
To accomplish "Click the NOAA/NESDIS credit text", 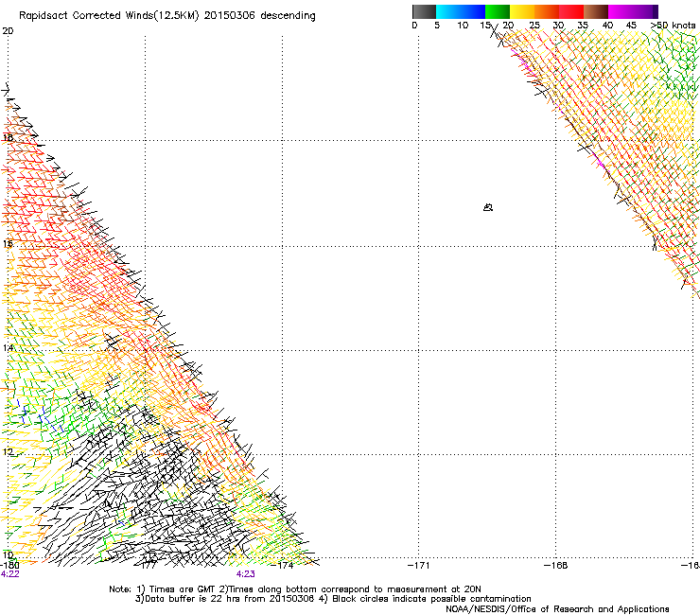I will (557, 608).
